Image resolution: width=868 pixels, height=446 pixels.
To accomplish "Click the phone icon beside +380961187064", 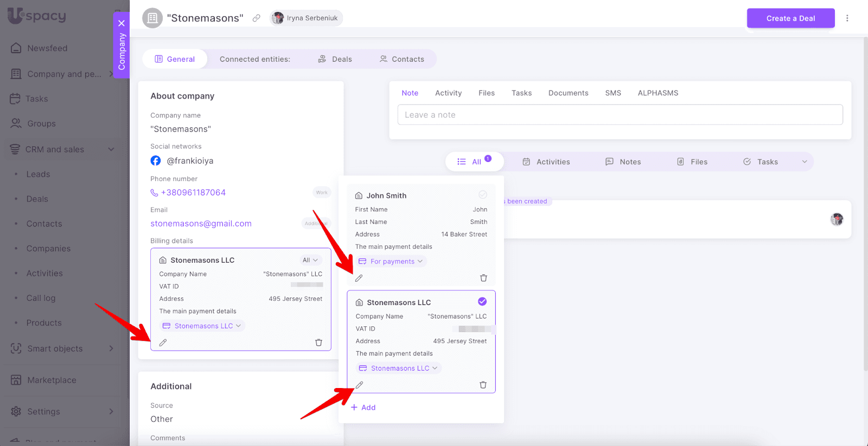I will point(155,193).
